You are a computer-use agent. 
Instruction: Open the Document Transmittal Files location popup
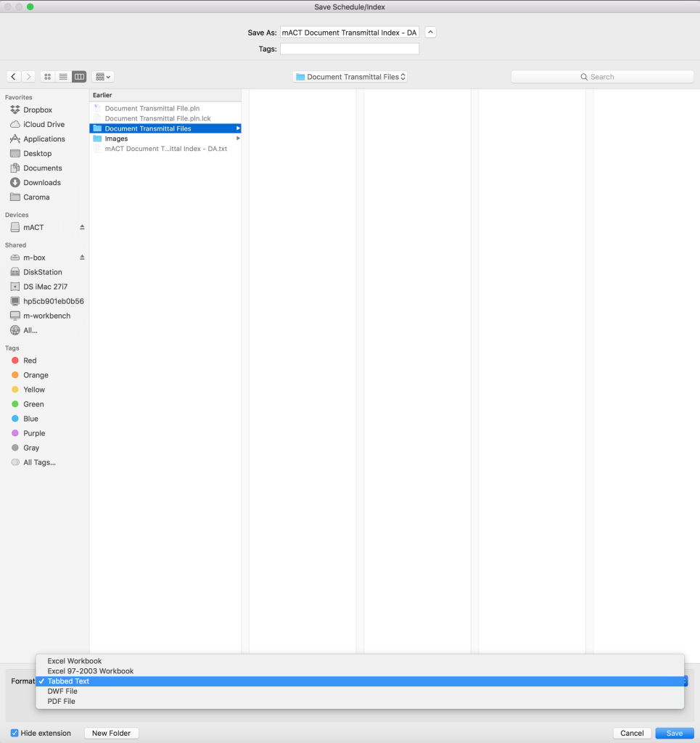350,76
